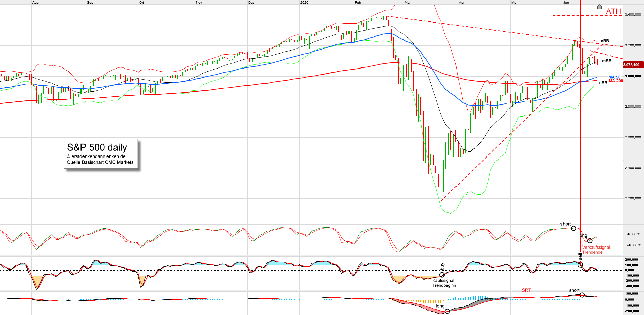This screenshot has width=644, height=315.
Task: Click the 2.800,000 price axis value
Action: 633,107
